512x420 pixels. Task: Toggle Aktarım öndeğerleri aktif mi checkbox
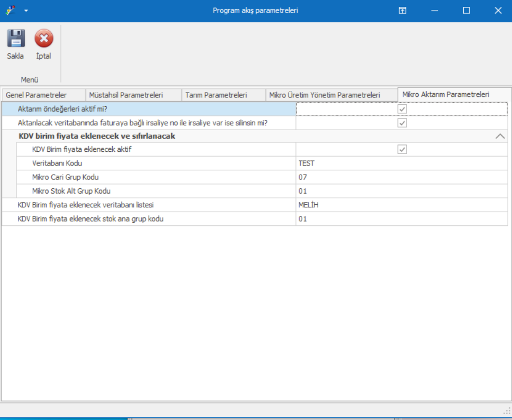point(402,109)
